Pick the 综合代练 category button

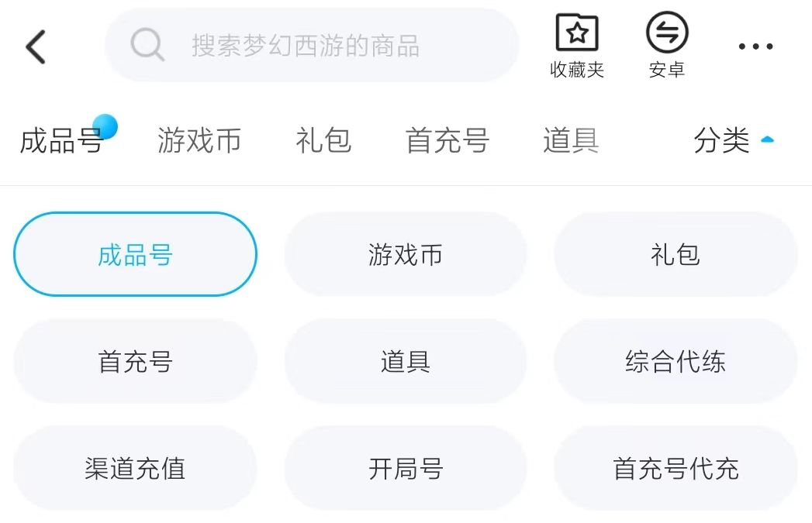coord(676,361)
